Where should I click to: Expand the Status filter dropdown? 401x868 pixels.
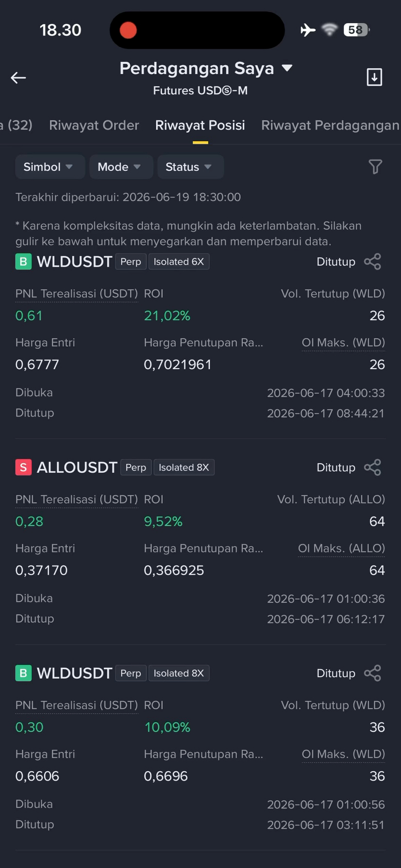(190, 167)
